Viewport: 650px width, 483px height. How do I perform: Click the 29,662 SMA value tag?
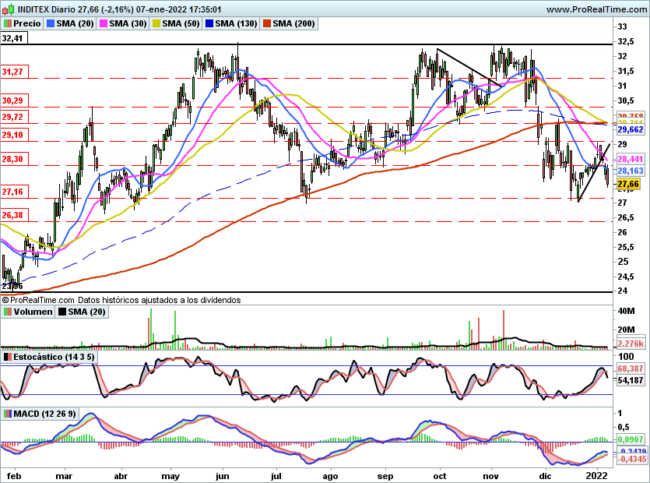point(631,130)
